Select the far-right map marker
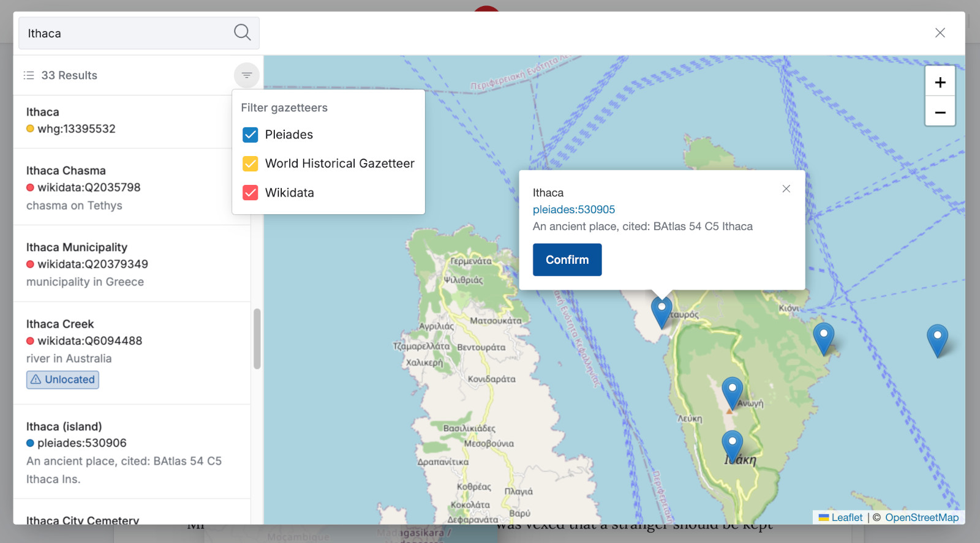Image resolution: width=980 pixels, height=543 pixels. 937,340
